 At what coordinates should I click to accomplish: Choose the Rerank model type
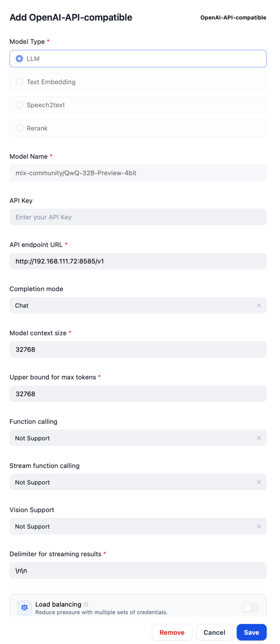click(138, 128)
